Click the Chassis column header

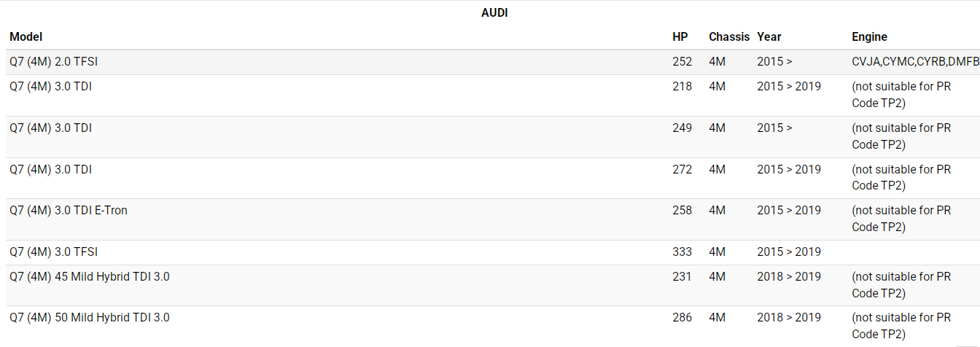pyautogui.click(x=728, y=36)
